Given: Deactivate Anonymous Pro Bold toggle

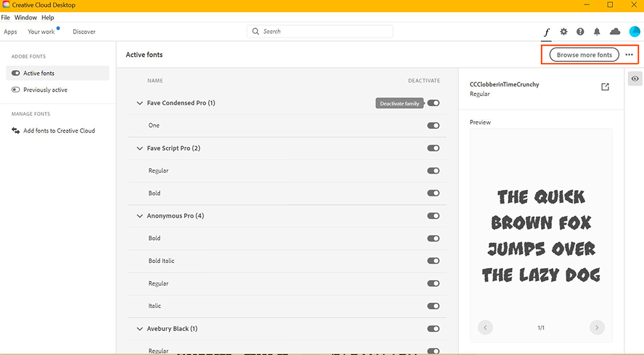Looking at the screenshot, I should click(x=433, y=238).
